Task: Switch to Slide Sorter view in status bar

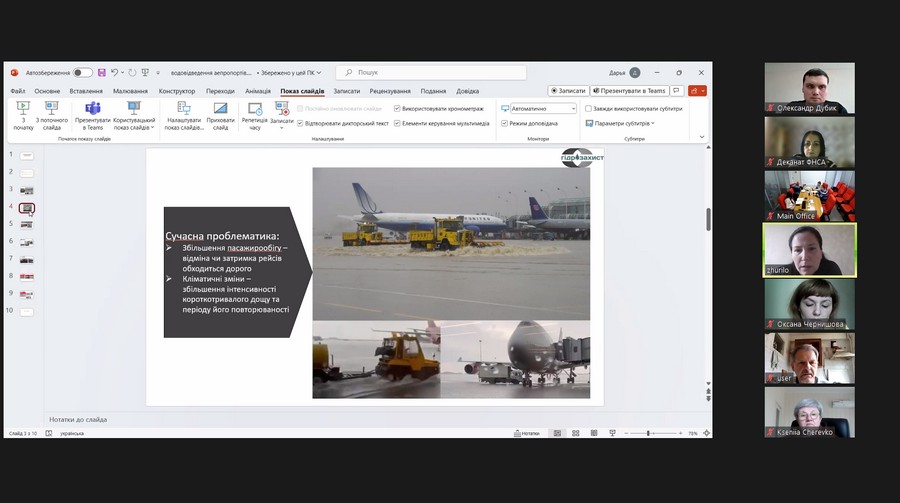Action: (x=575, y=433)
